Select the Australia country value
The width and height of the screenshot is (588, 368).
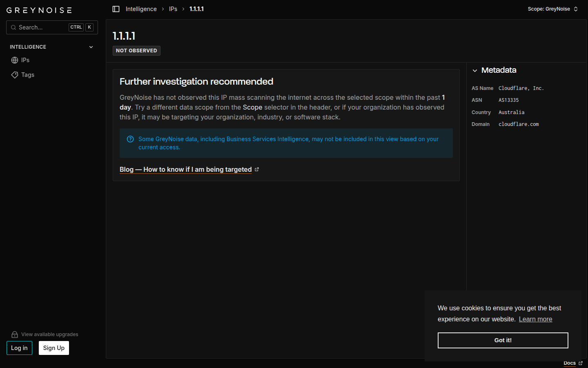[x=512, y=112]
